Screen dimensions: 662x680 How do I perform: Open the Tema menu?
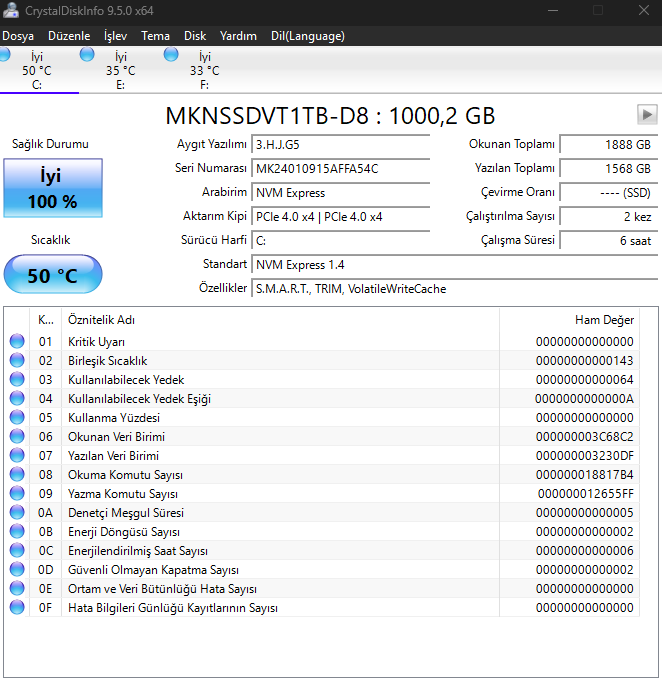(x=155, y=36)
